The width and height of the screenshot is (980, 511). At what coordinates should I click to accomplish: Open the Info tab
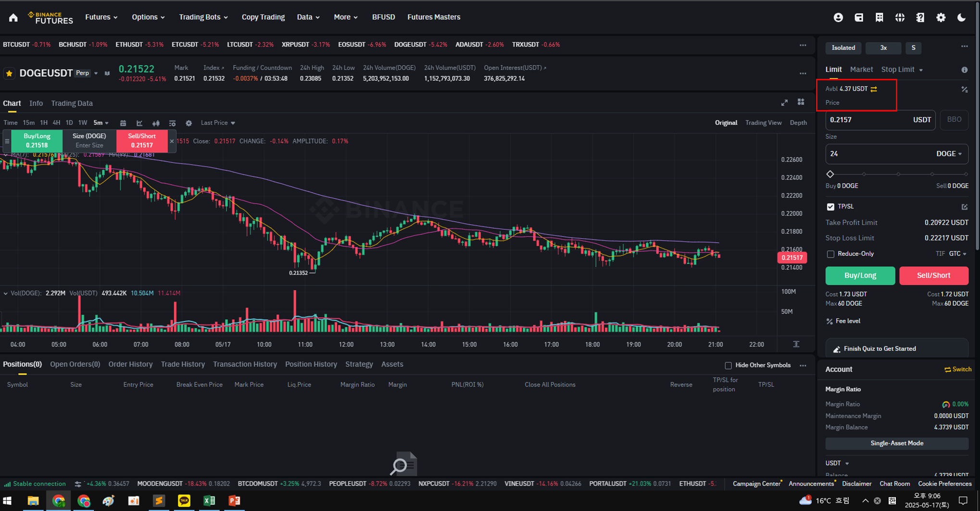[36, 103]
